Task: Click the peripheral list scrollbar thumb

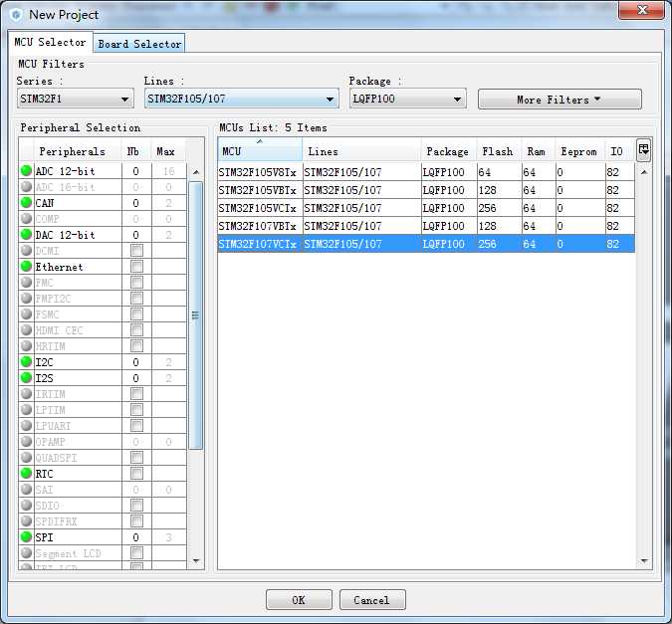Action: 195,315
